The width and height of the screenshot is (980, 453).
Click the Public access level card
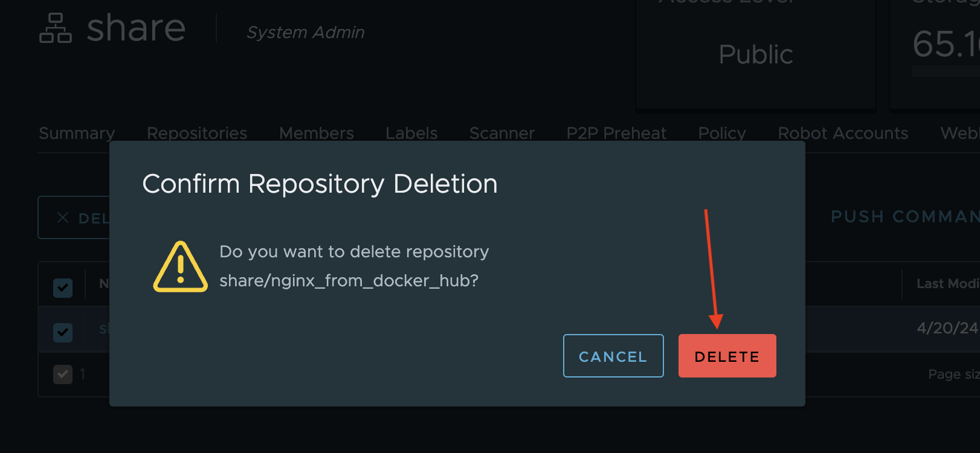tap(756, 54)
